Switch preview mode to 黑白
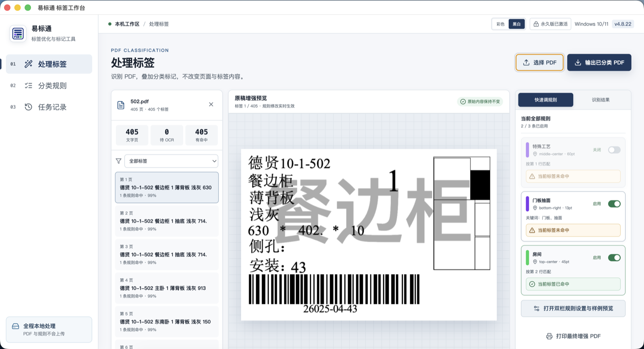Image resolution: width=644 pixels, height=349 pixels. (x=516, y=24)
